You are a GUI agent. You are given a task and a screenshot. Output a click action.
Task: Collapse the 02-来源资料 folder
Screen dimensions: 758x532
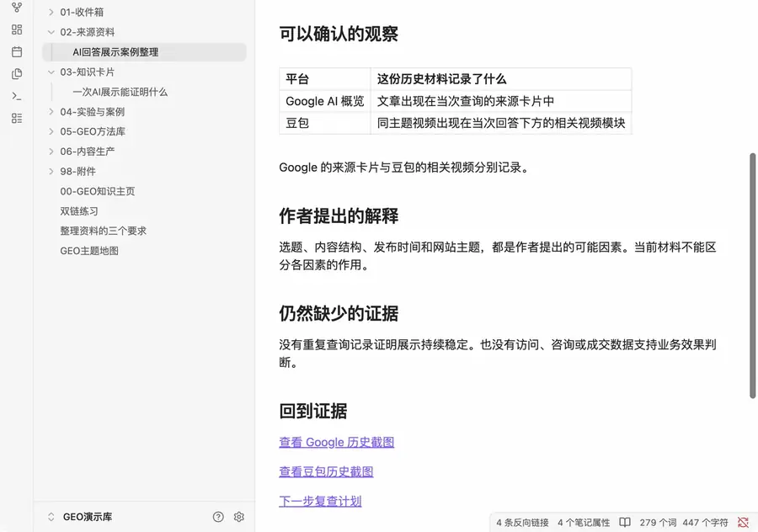(51, 32)
